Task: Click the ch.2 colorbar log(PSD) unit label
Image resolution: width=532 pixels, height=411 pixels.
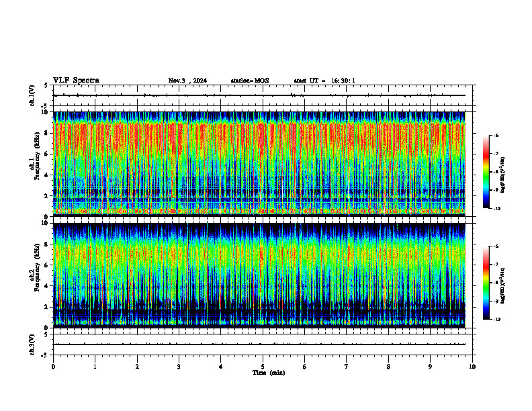Action: pyautogui.click(x=503, y=285)
